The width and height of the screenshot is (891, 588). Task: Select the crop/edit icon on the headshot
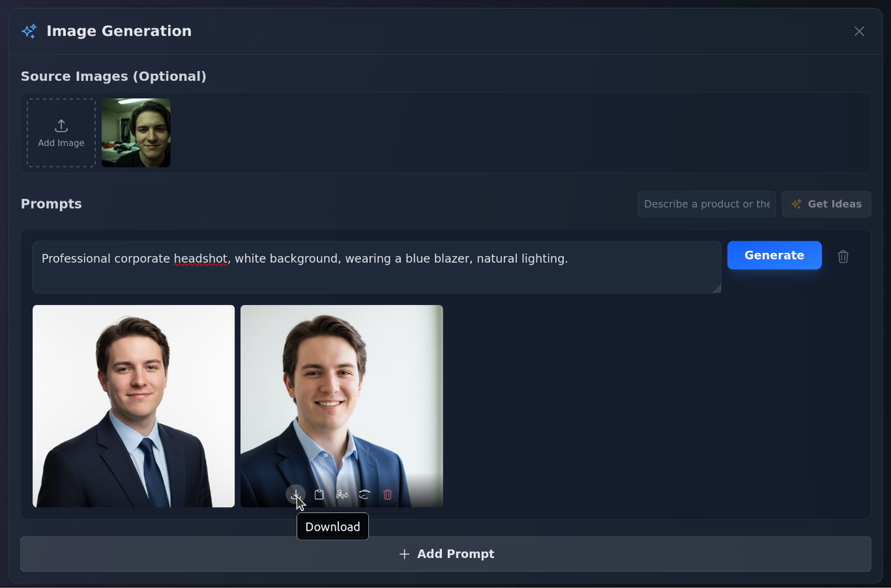click(x=342, y=494)
